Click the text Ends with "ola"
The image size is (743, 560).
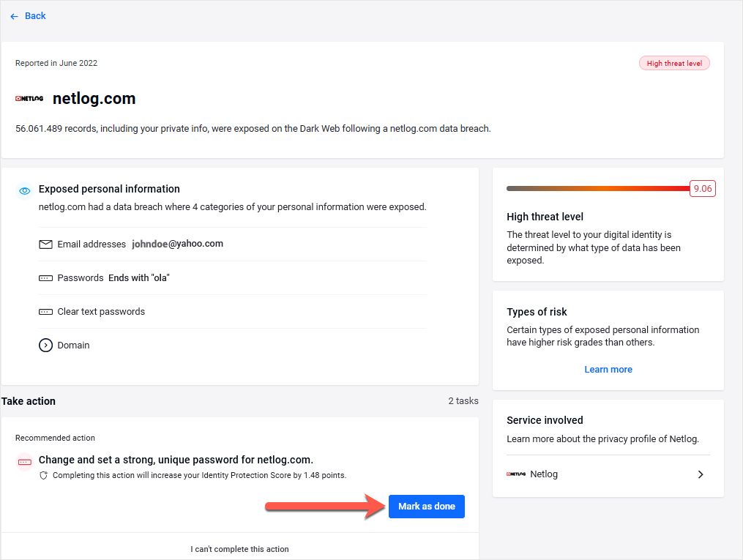[x=139, y=278]
